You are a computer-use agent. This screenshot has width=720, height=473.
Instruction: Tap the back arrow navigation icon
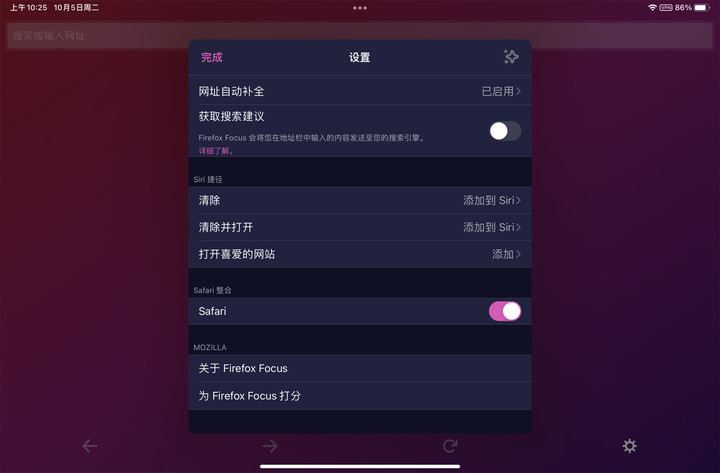coord(90,446)
